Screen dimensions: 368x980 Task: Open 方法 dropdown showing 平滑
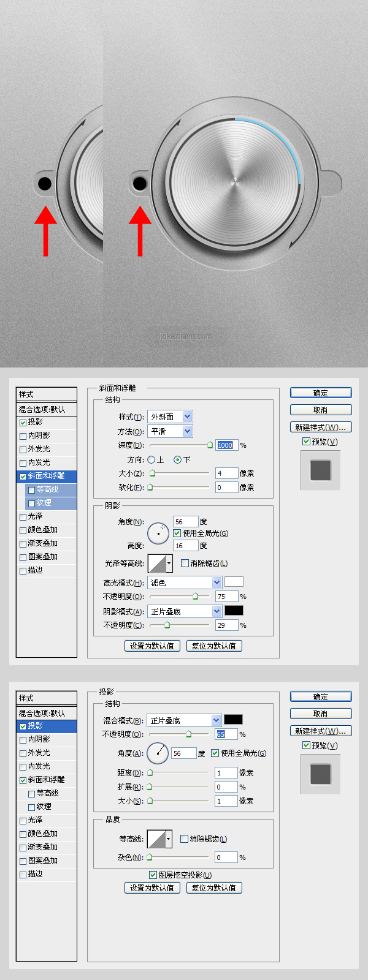(170, 431)
